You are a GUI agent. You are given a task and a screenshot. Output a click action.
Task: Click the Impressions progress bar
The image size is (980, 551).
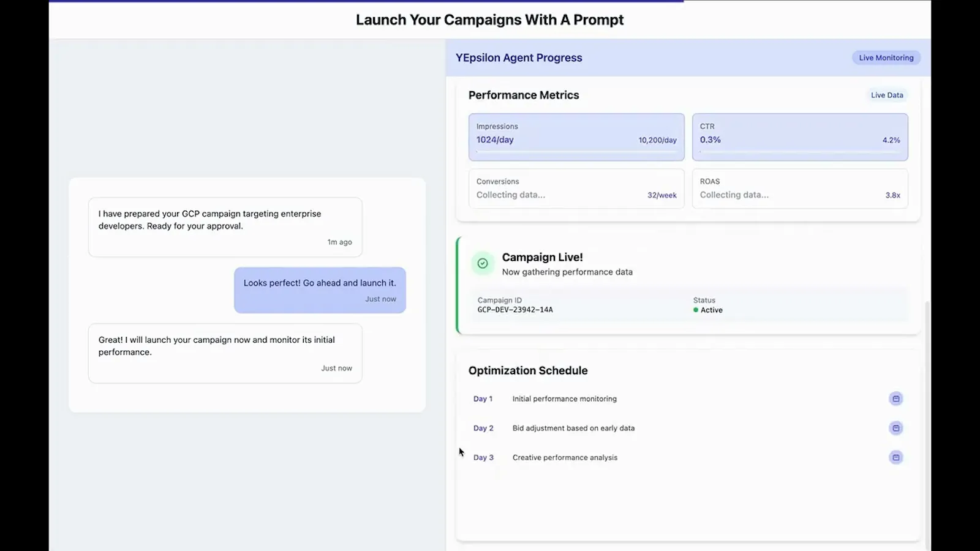tap(576, 151)
